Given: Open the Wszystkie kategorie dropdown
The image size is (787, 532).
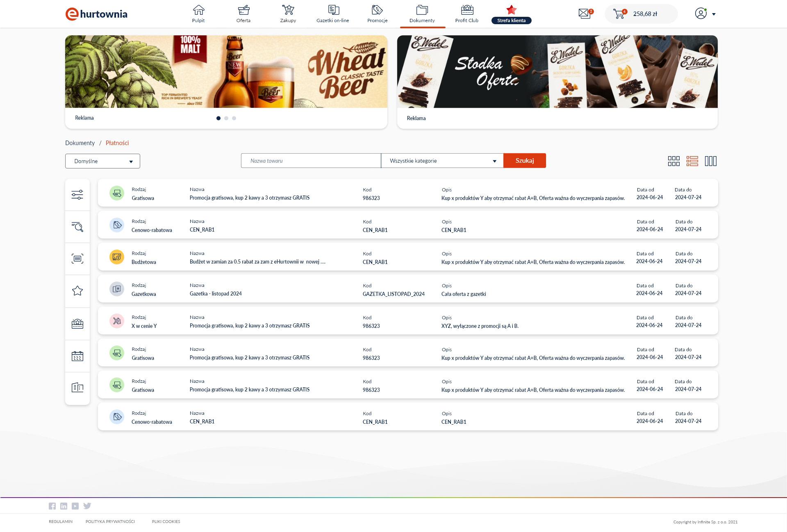Looking at the screenshot, I should [x=442, y=161].
